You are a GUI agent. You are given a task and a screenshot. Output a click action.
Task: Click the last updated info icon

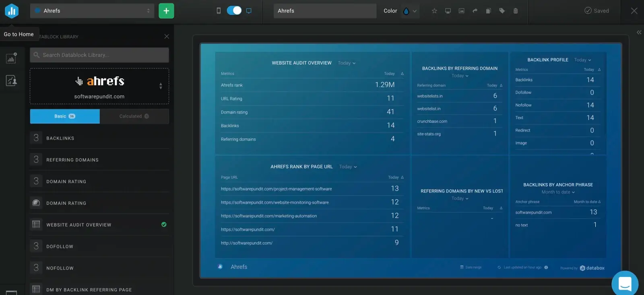pos(546,267)
